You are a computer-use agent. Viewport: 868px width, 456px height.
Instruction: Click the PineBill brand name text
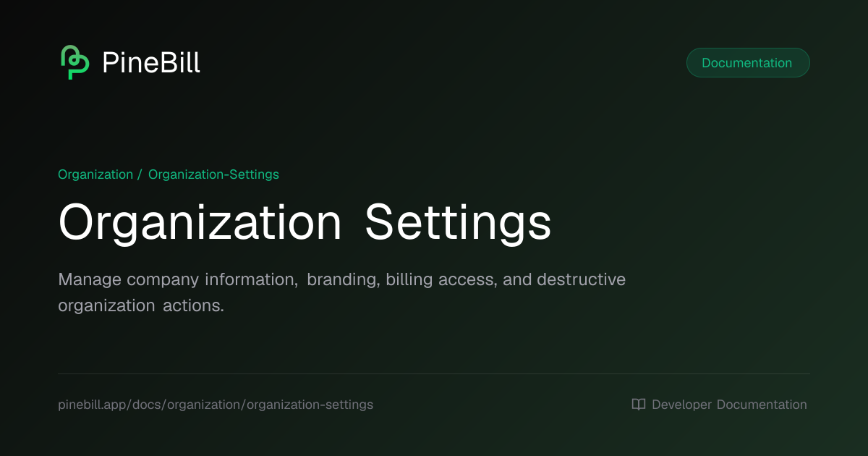pos(151,63)
